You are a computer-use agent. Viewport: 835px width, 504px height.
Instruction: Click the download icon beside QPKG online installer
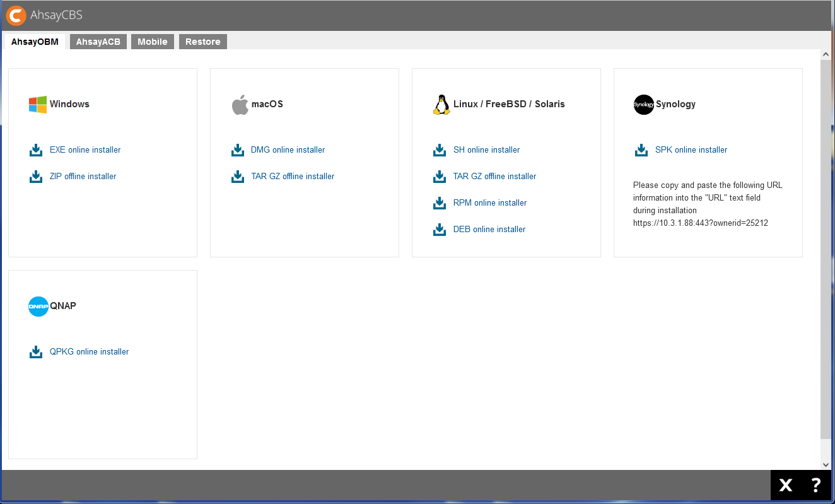pyautogui.click(x=36, y=351)
